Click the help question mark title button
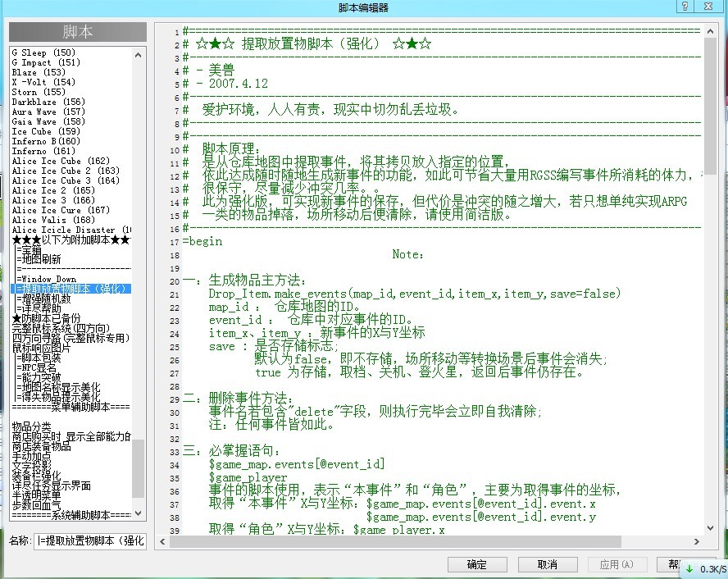The width and height of the screenshot is (728, 579). click(685, 6)
